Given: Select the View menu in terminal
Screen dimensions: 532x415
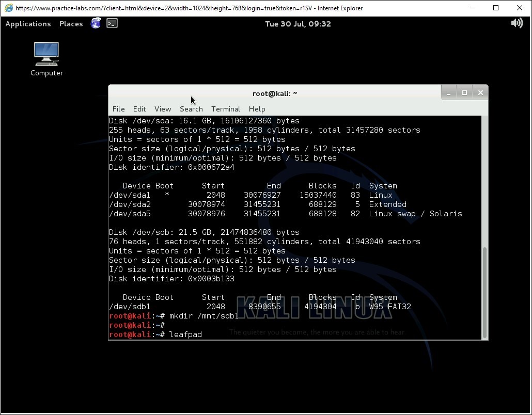Looking at the screenshot, I should pos(163,109).
